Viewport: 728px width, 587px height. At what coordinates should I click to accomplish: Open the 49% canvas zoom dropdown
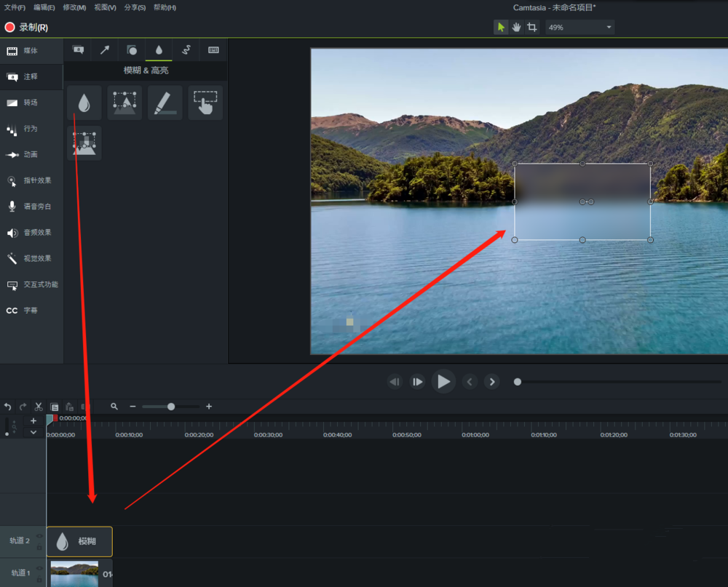click(x=579, y=26)
